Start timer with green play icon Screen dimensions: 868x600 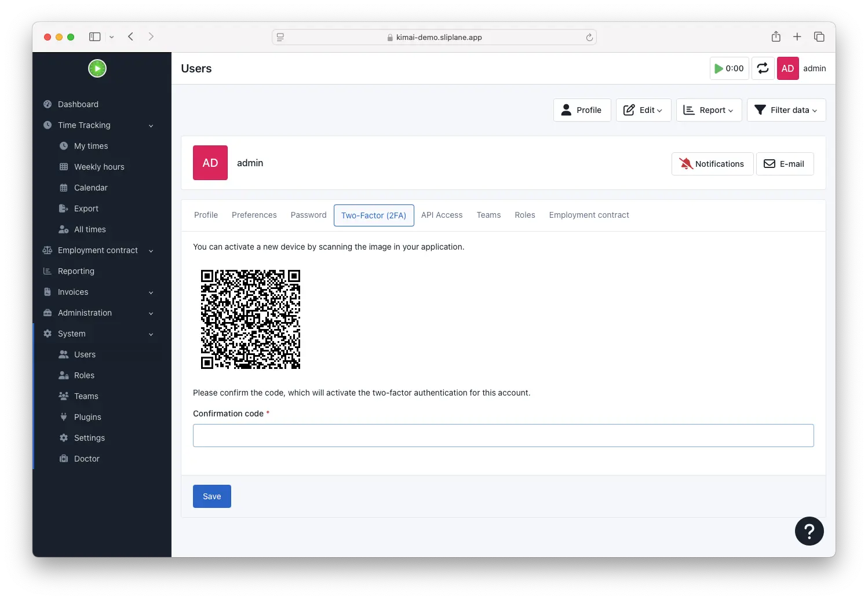pyautogui.click(x=729, y=68)
